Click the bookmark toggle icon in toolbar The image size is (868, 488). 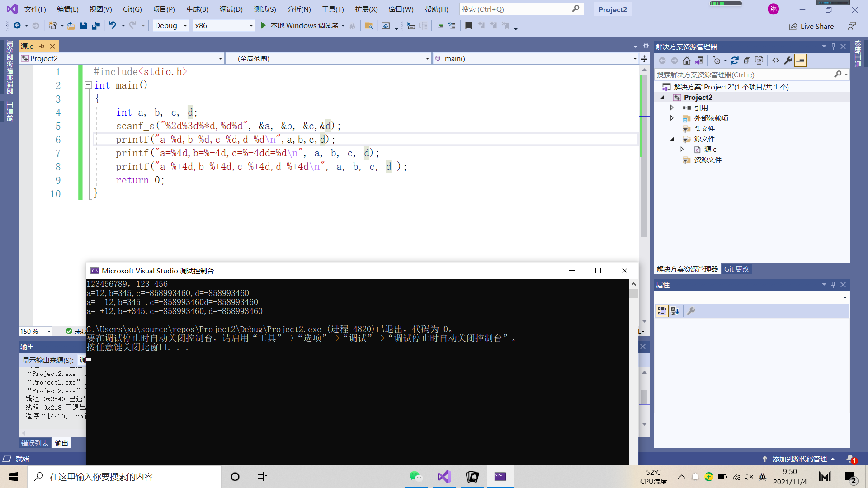pos(468,26)
